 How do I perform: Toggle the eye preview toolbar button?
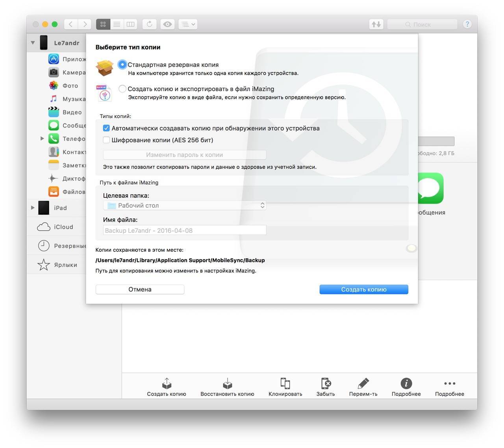click(168, 24)
